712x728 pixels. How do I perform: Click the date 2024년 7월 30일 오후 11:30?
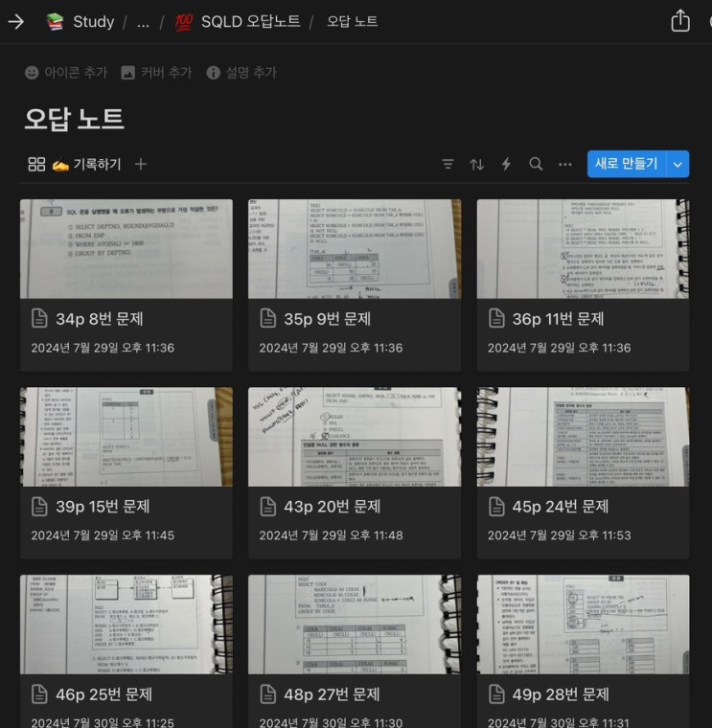332,722
